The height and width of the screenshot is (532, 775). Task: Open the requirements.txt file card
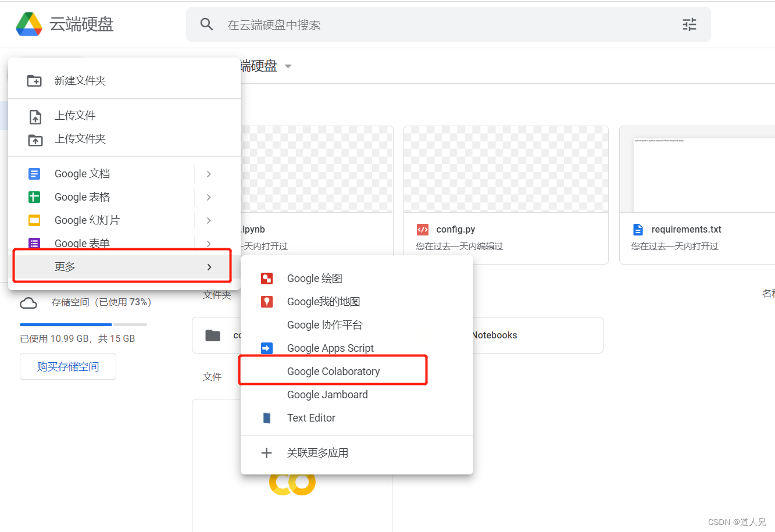697,195
